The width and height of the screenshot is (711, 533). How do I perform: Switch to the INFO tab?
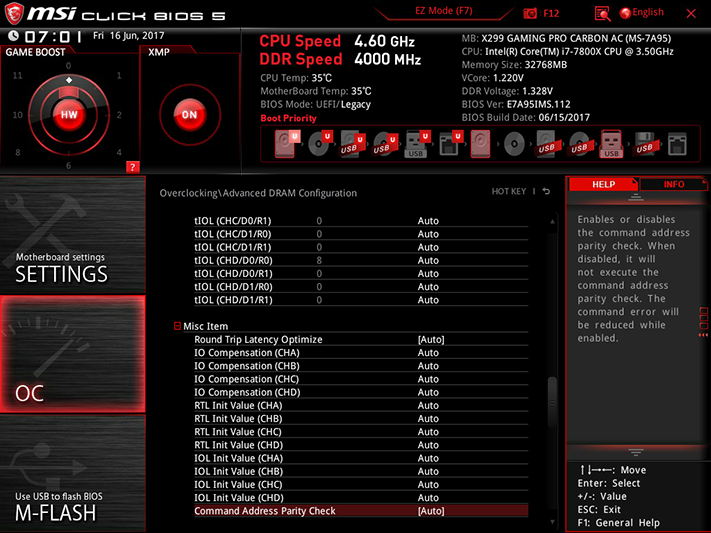pyautogui.click(x=674, y=184)
